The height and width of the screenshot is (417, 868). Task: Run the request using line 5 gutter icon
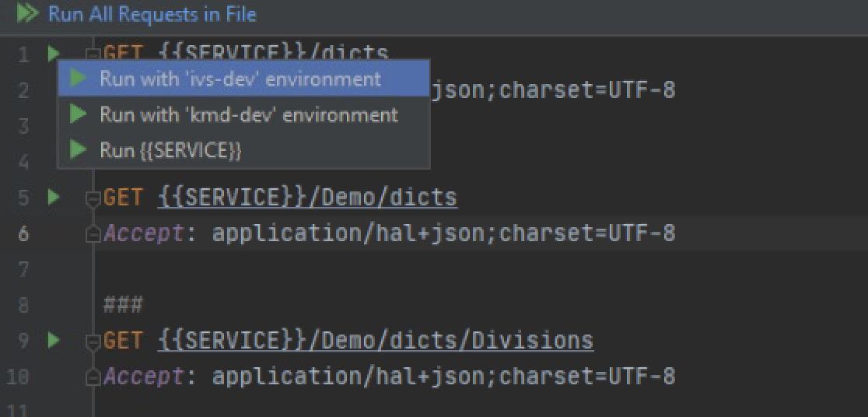click(x=53, y=197)
